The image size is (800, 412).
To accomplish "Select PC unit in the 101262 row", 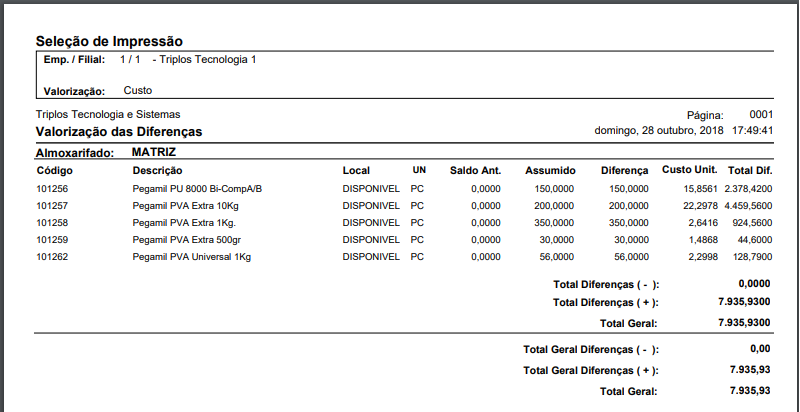I will 417,256.
